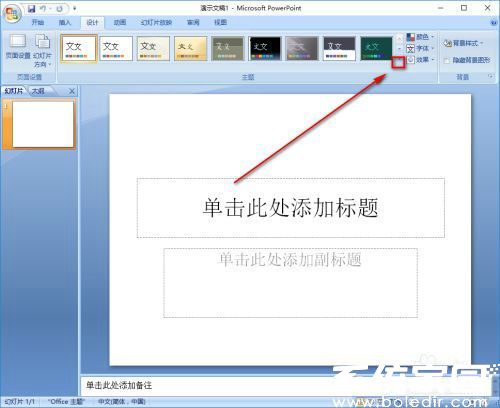Open the Page Setup (页面设置) icon
Image resolution: width=500 pixels, height=408 pixels.
coord(18,46)
